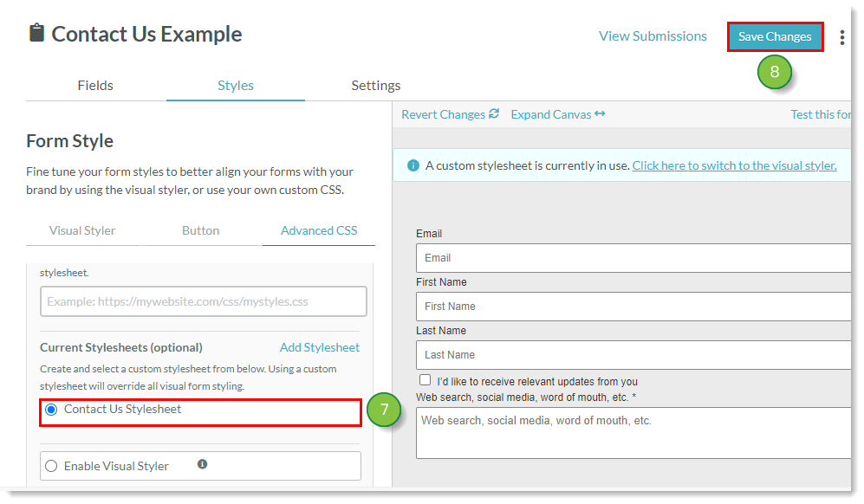The height and width of the screenshot is (504, 864).
Task: Click the Form Style heading text
Action: [x=69, y=141]
